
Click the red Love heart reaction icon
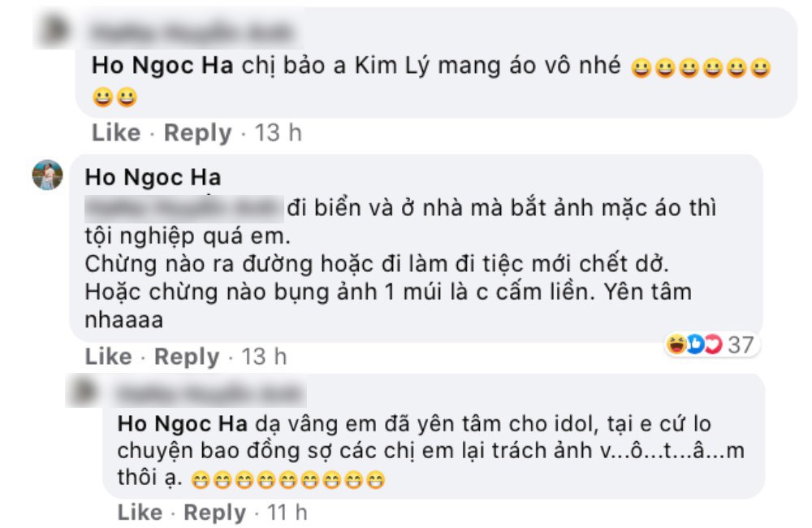click(x=712, y=345)
